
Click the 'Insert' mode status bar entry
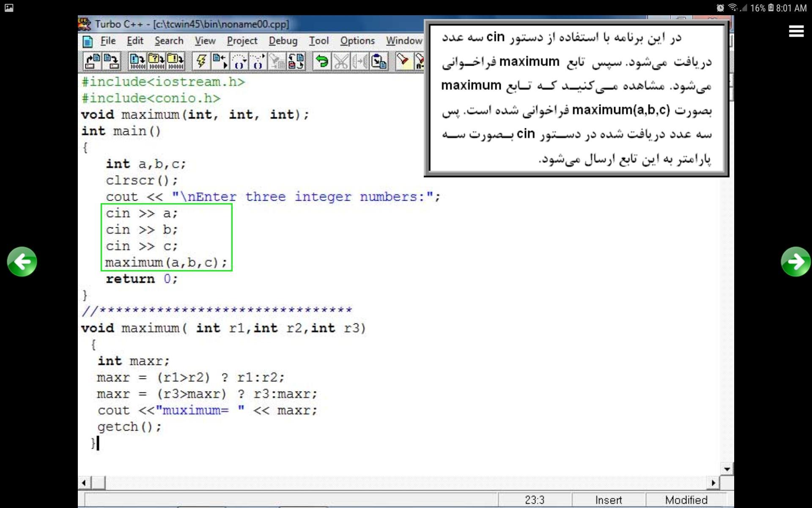coord(609,500)
